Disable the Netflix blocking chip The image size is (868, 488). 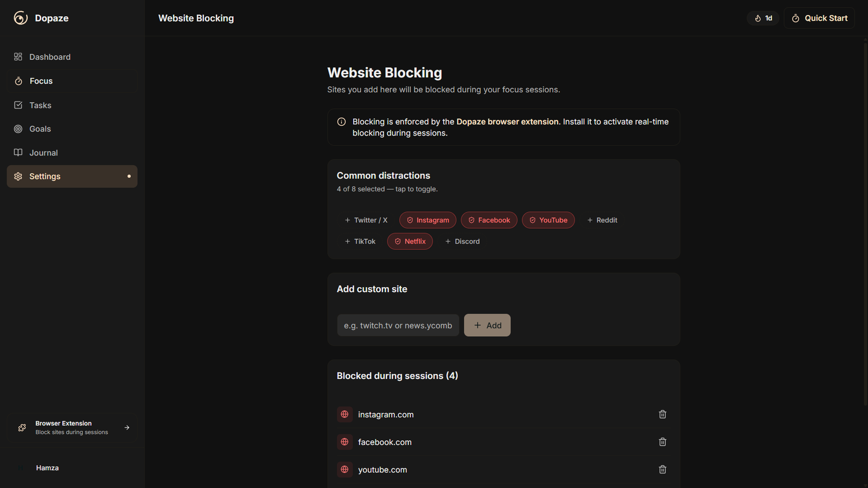(x=410, y=241)
